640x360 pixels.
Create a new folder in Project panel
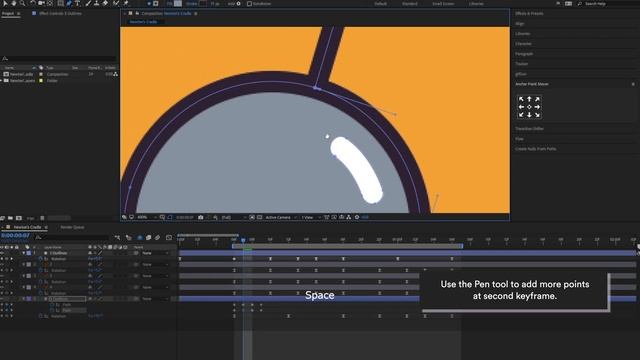click(x=11, y=218)
